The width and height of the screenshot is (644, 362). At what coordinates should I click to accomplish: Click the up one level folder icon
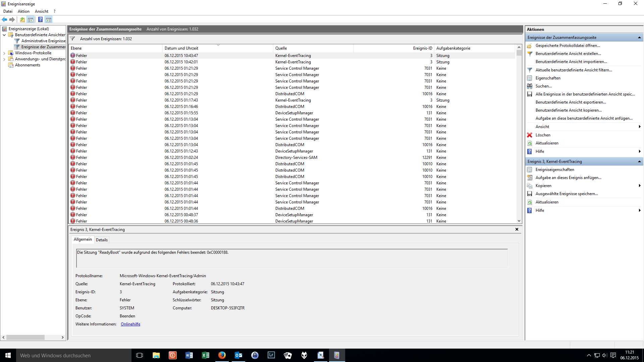click(x=22, y=19)
